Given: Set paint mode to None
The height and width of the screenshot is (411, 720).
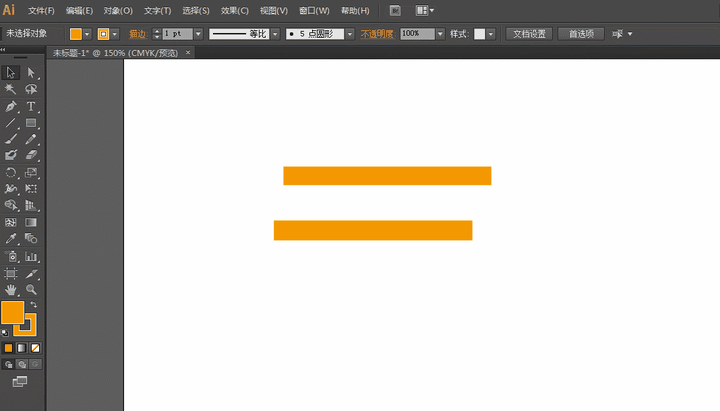Looking at the screenshot, I should point(35,348).
